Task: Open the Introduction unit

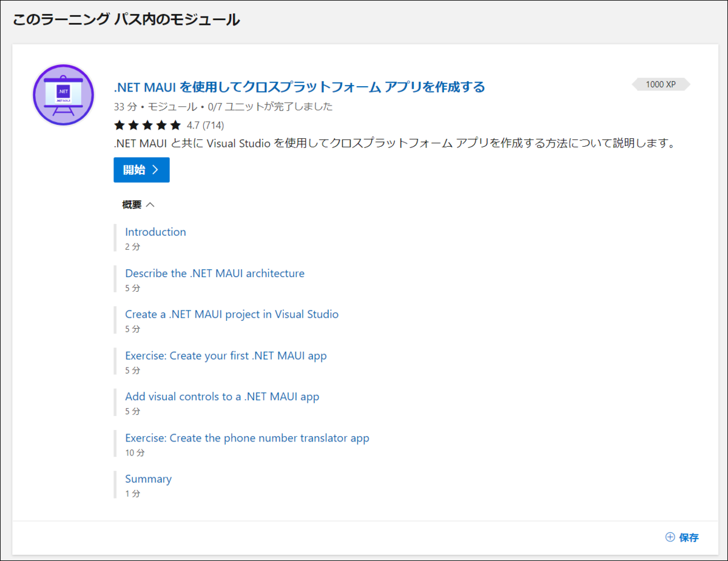Action: [155, 232]
